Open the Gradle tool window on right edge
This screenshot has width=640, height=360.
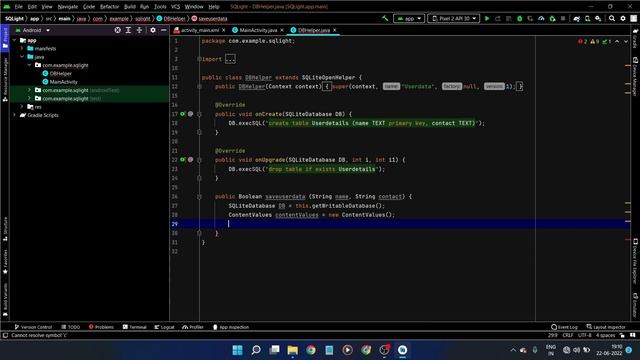pos(635,38)
